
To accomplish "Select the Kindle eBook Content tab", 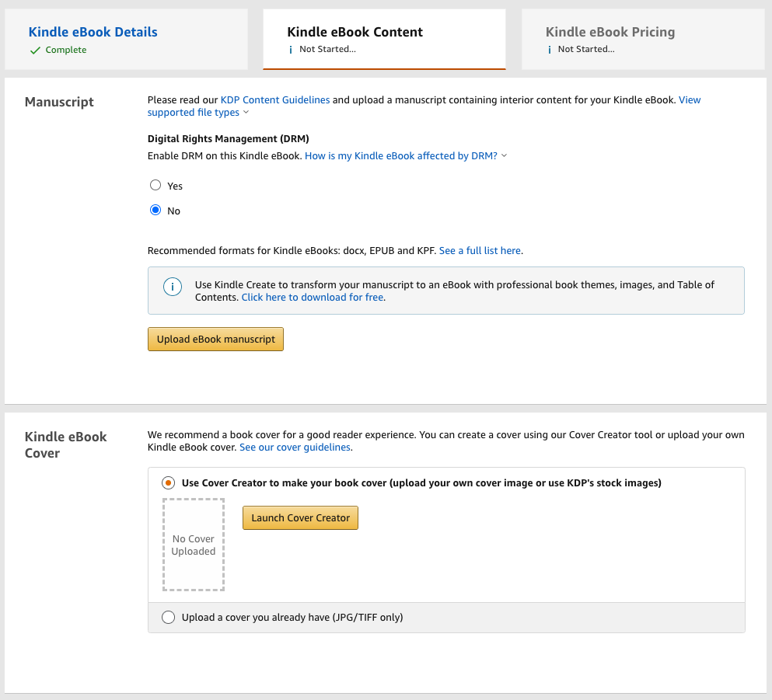I will [x=355, y=32].
